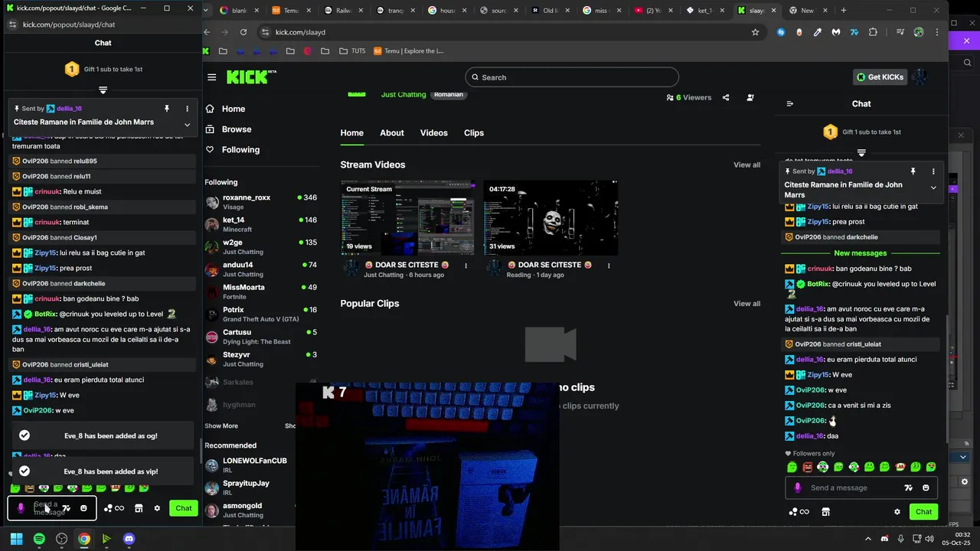This screenshot has height=551, width=980.
Task: Open the shop icon in main page chat
Action: coord(825,512)
